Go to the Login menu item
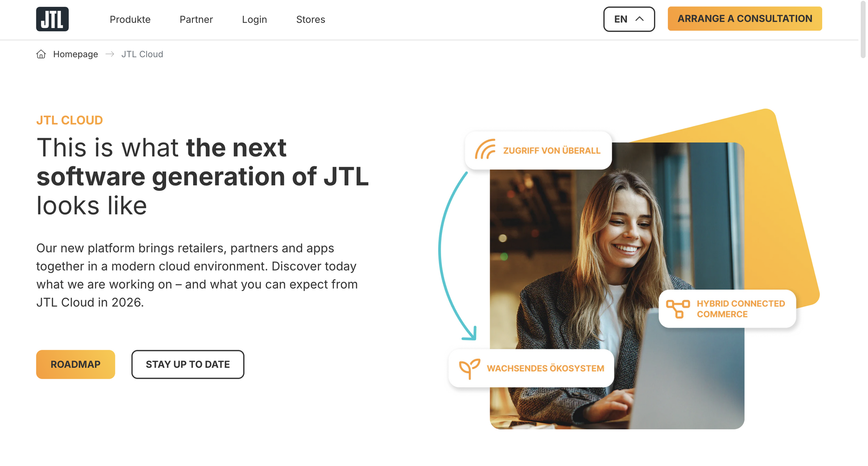Screen dimensions: 868x466 coord(254,20)
